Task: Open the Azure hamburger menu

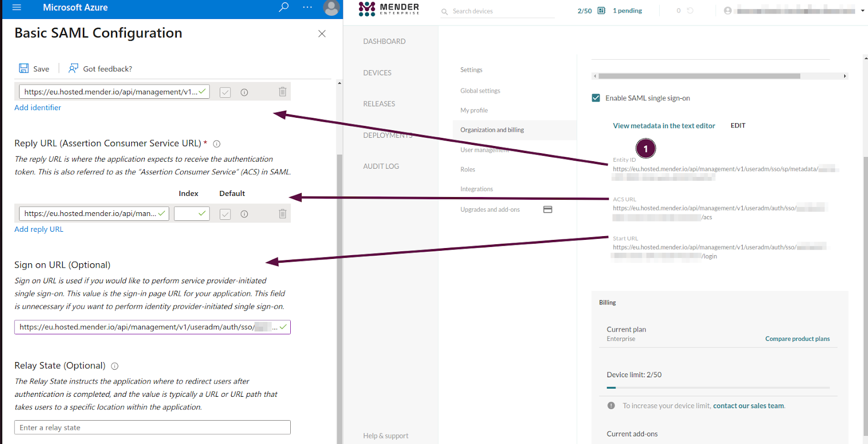Action: click(16, 8)
